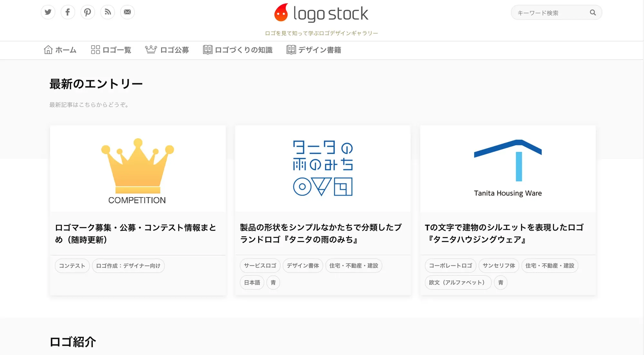Select ロゴ公募 in navigation bar
The image size is (644, 355).
pyautogui.click(x=167, y=50)
